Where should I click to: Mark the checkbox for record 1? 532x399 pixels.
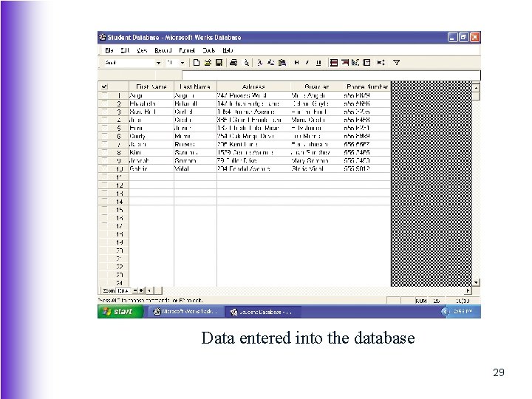(x=104, y=95)
